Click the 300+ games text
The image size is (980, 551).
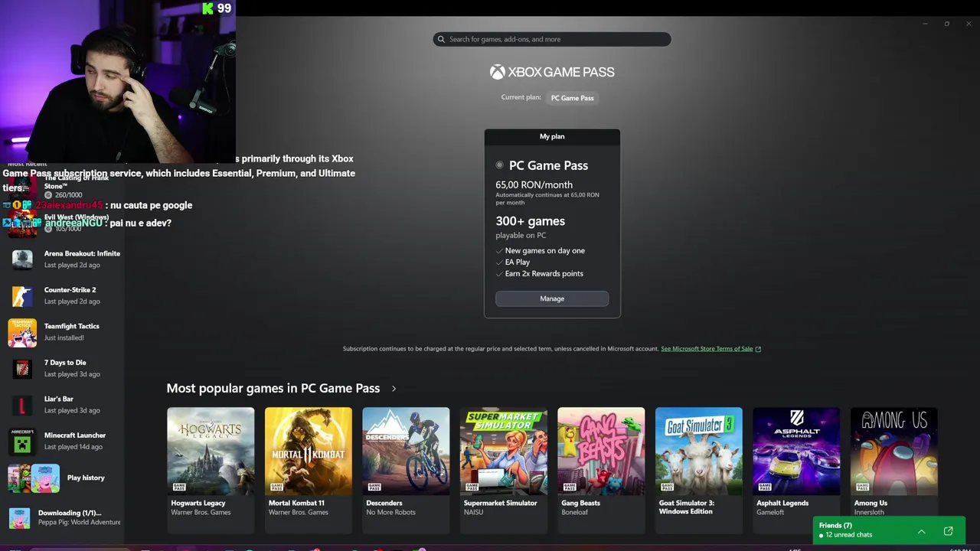(530, 221)
